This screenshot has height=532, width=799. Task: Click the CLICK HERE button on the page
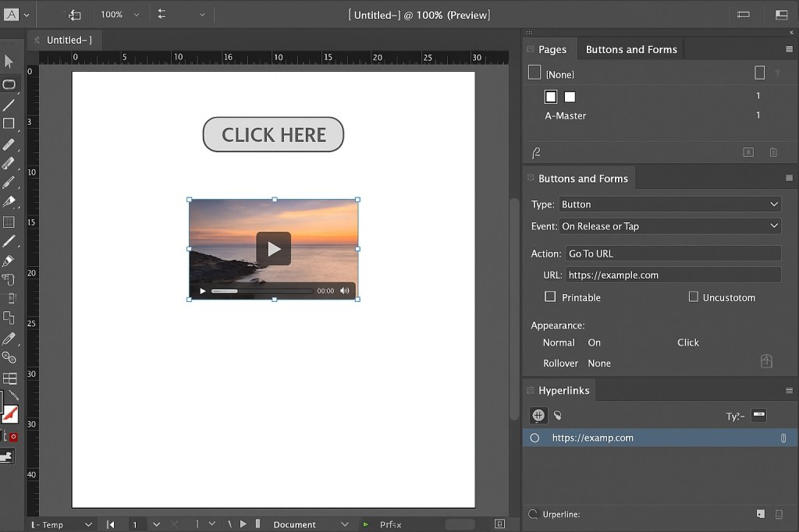pyautogui.click(x=273, y=134)
